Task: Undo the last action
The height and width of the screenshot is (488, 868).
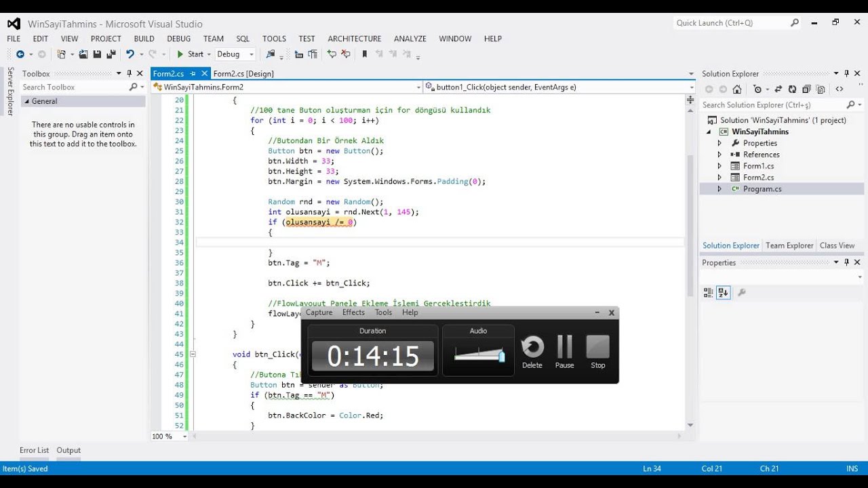Action: pos(130,54)
